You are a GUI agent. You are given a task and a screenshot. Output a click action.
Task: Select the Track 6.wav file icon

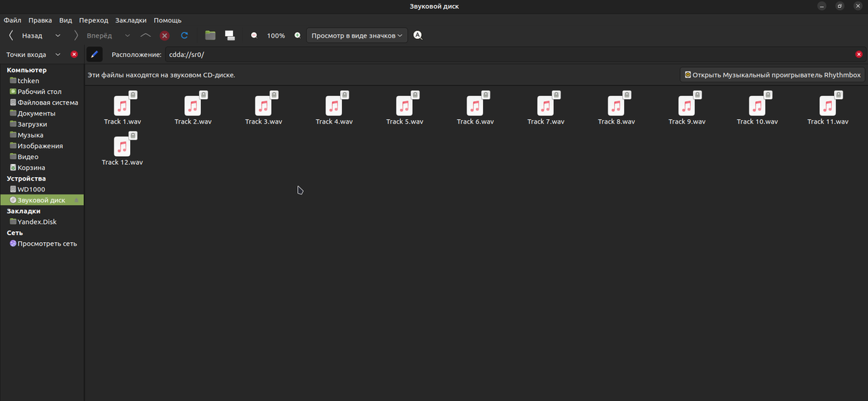pos(475,106)
